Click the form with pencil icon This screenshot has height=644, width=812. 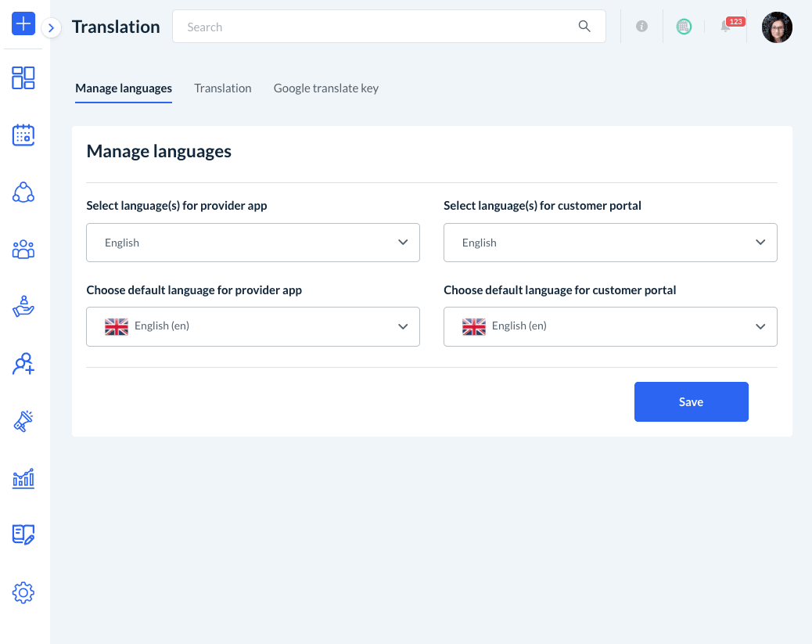(x=23, y=535)
